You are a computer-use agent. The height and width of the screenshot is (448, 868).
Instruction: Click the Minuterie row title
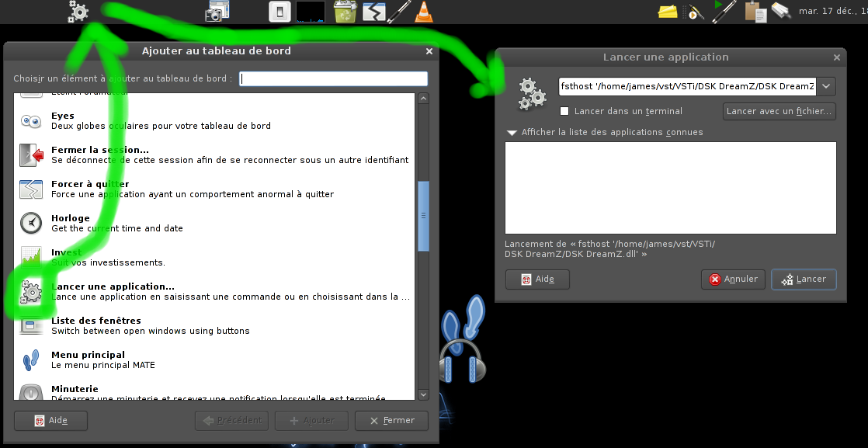75,389
